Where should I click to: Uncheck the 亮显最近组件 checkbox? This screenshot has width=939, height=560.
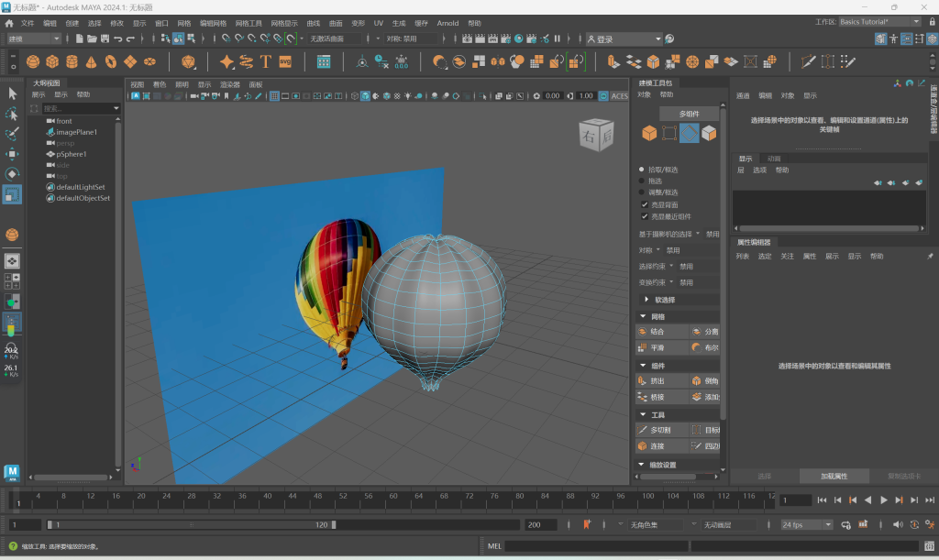tap(645, 216)
